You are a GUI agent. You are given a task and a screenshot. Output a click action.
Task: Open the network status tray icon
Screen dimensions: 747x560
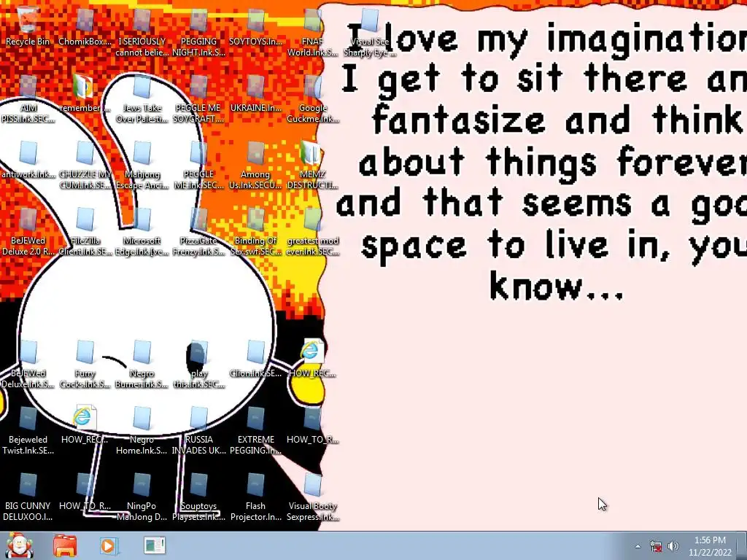[x=656, y=546]
